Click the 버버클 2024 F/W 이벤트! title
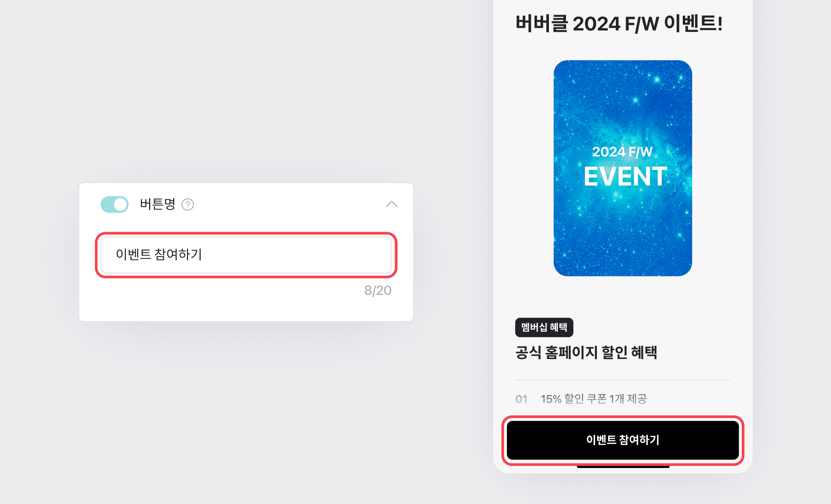 coord(619,24)
